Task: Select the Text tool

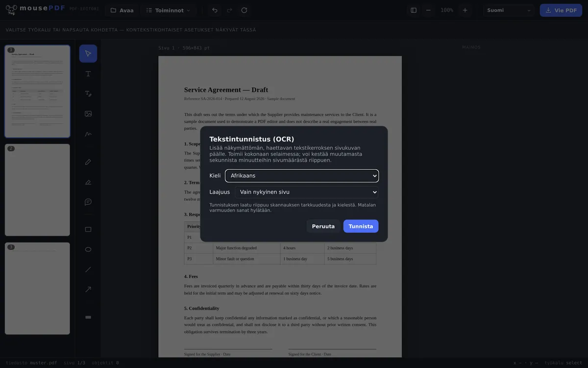Action: [88, 74]
